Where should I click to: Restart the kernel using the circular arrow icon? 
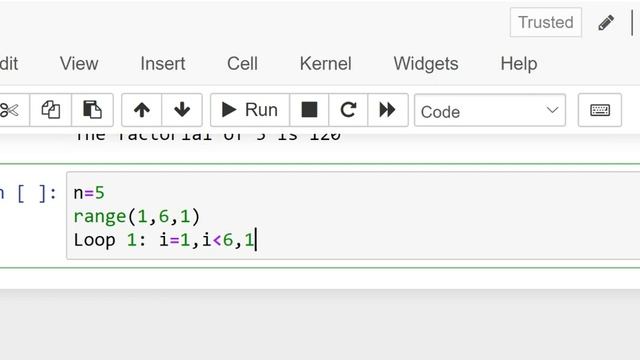pyautogui.click(x=348, y=110)
